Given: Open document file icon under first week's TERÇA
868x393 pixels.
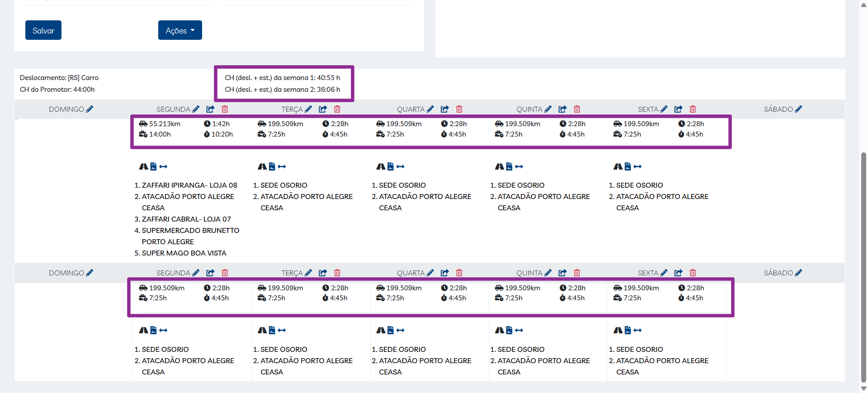Looking at the screenshot, I should [272, 166].
